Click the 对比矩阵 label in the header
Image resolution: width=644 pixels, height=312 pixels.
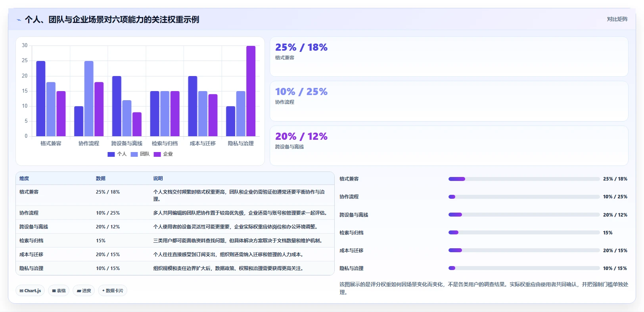pos(617,19)
